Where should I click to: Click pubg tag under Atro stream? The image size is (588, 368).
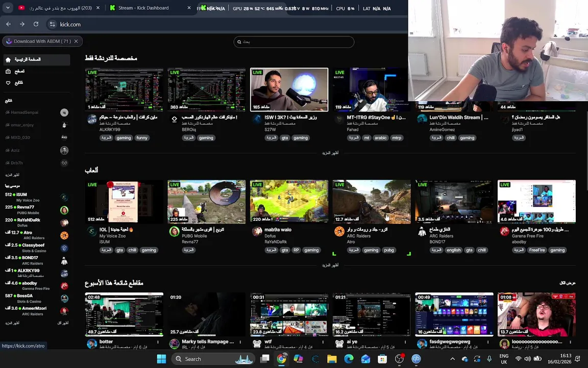(389, 250)
